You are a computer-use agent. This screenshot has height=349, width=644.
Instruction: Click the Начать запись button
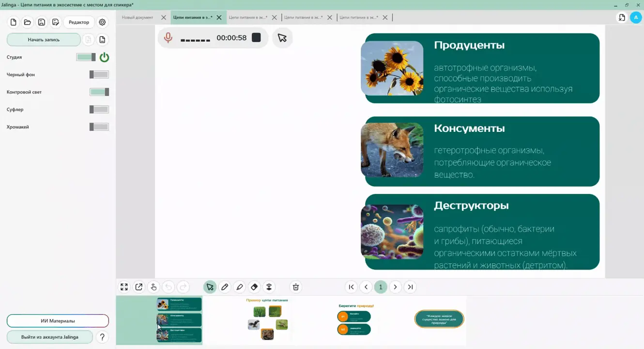pos(44,40)
